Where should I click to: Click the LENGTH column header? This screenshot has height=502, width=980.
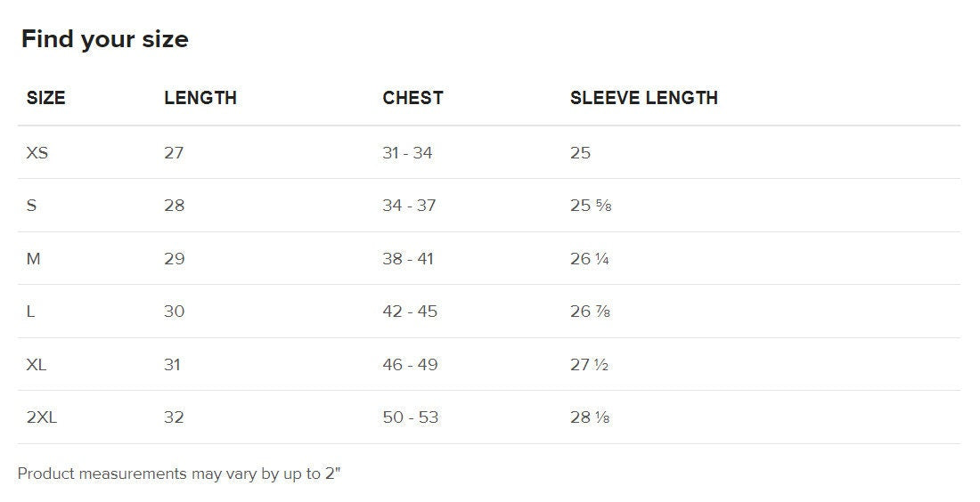tap(200, 98)
